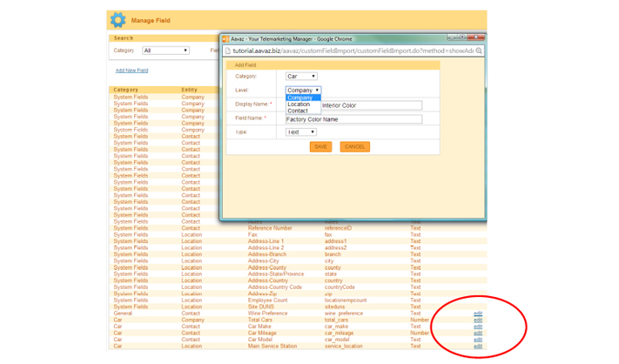Viewport: 619px width, 364px height.
Task: Click the Car Mileage cell
Action: 262,333
